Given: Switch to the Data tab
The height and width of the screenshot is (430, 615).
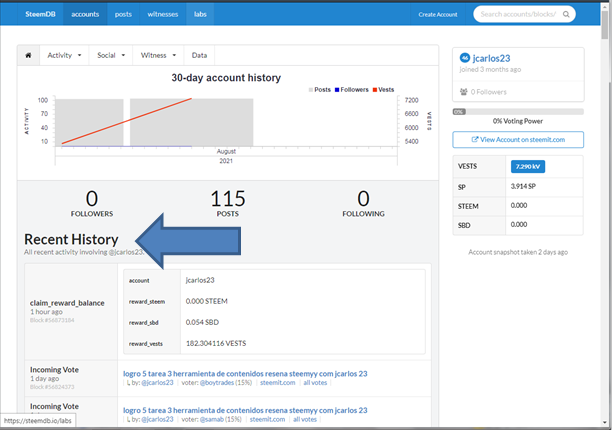Looking at the screenshot, I should 199,55.
